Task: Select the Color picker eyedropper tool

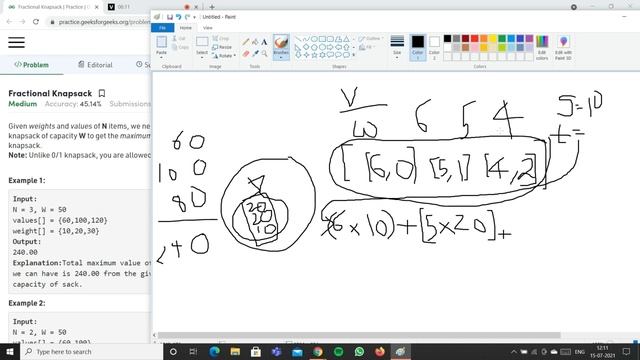Action: [255, 53]
